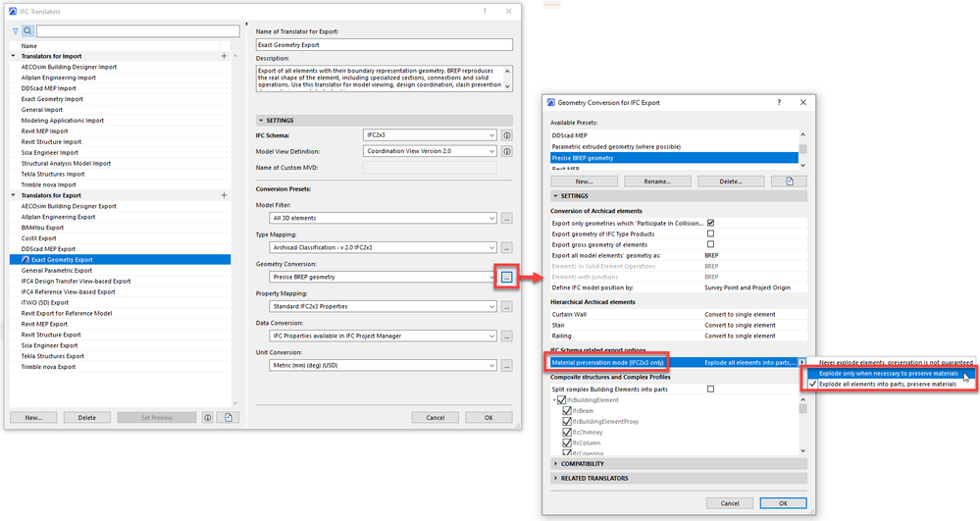Click New... in Geometry Conversion dialog
Image resolution: width=980 pixels, height=521 pixels.
585,182
